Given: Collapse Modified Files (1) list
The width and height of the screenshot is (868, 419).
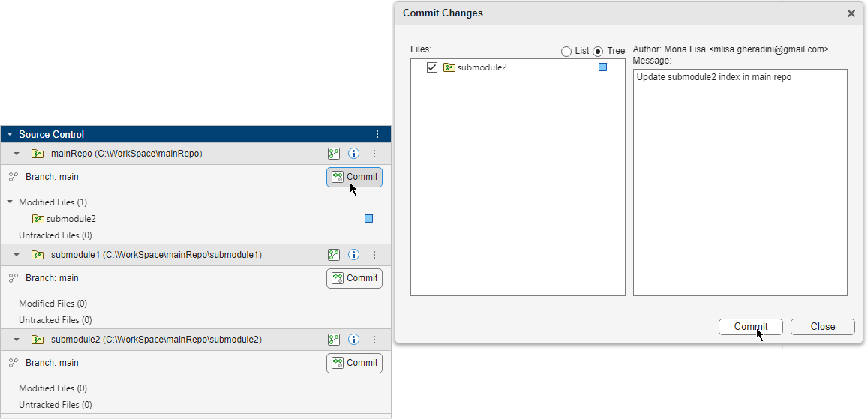Looking at the screenshot, I should tap(10, 202).
